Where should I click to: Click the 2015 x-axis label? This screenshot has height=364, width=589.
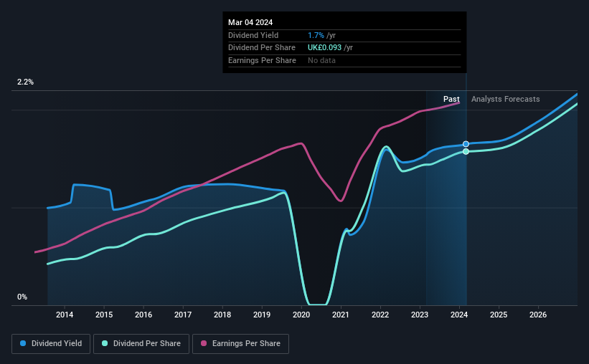[x=104, y=315]
